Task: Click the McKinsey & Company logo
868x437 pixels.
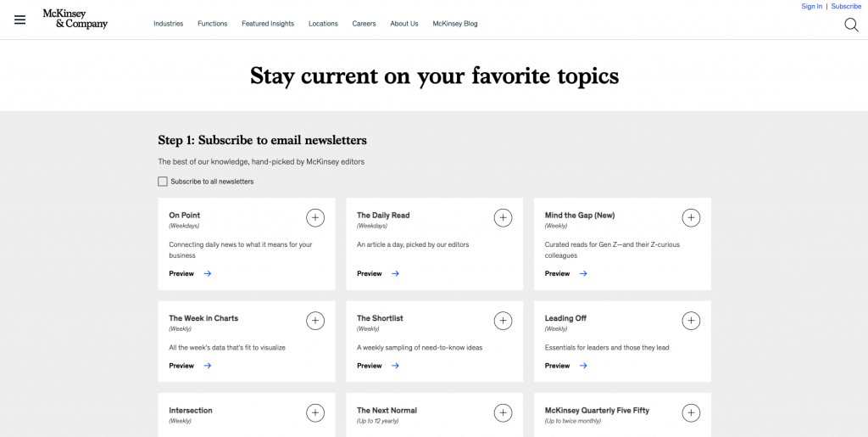Action: [x=75, y=19]
